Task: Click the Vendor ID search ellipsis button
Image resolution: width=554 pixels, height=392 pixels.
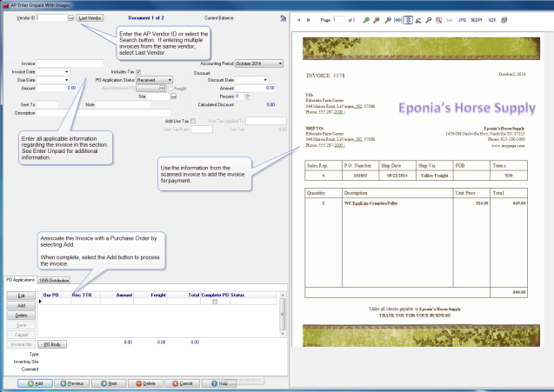Action: click(x=70, y=17)
